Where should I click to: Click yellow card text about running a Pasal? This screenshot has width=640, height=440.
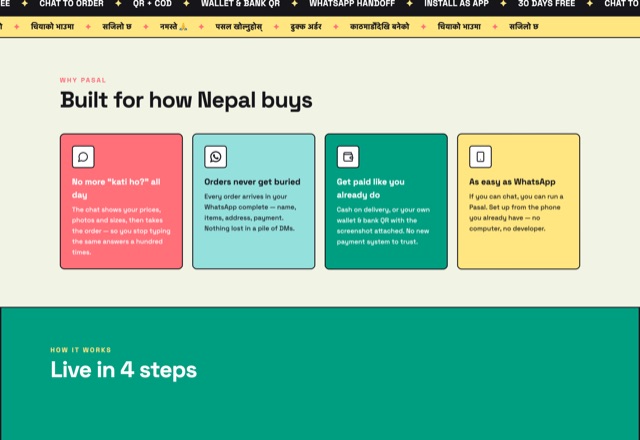click(x=516, y=212)
